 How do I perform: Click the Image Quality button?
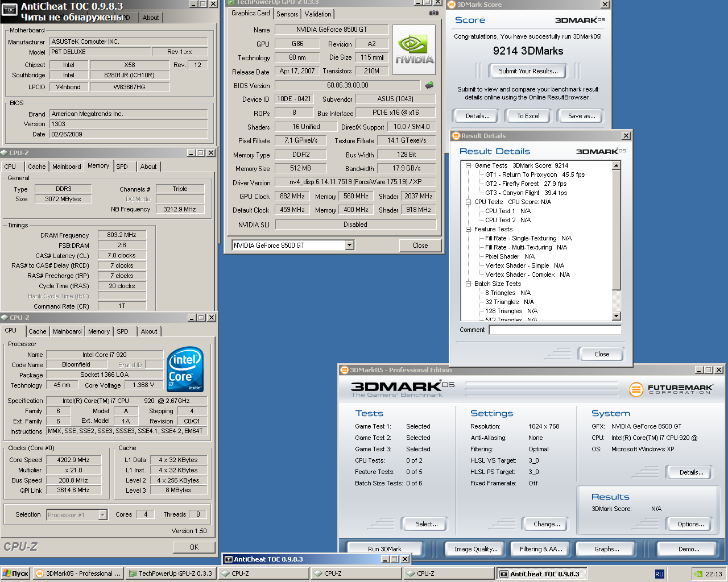pyautogui.click(x=475, y=549)
